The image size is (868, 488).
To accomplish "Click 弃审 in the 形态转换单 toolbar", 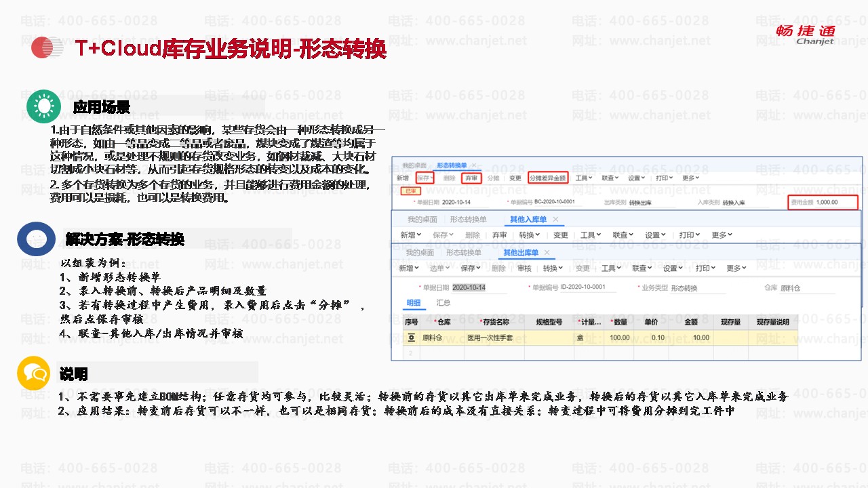I will click(x=471, y=178).
